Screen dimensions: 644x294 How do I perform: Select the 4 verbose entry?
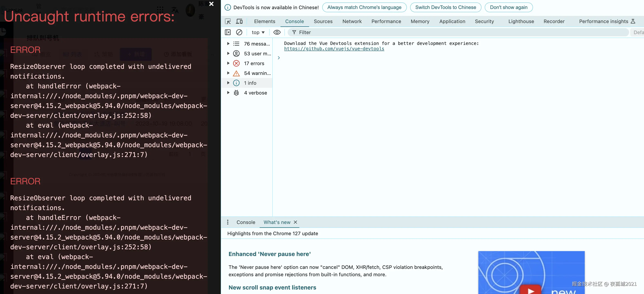(x=255, y=93)
